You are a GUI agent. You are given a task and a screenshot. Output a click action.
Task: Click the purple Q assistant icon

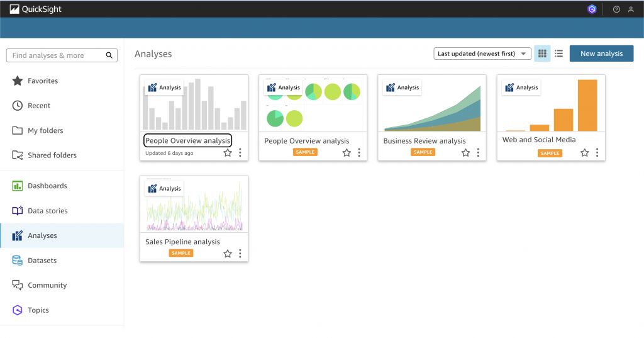click(x=592, y=9)
